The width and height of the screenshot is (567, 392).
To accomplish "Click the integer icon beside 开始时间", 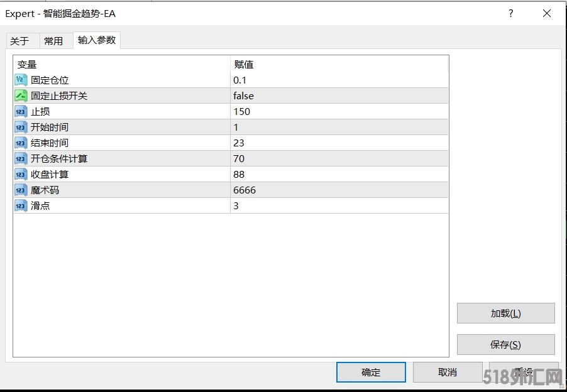I will pos(21,127).
